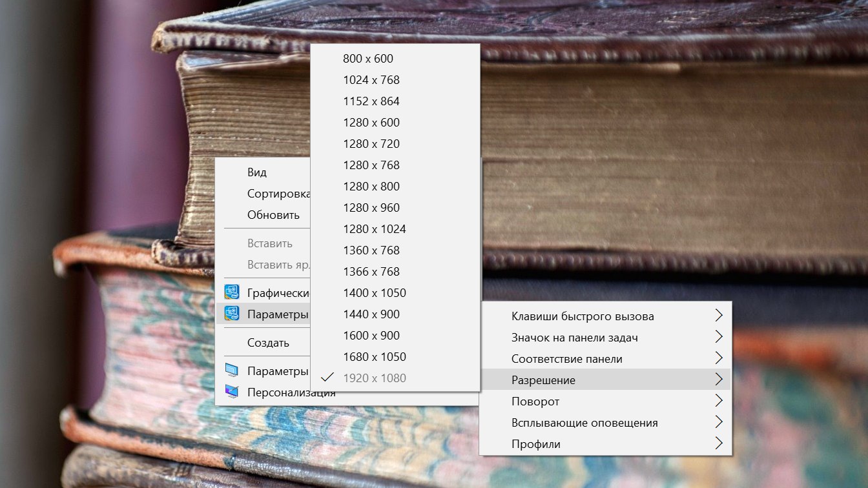Select the 1360 x 768 resolution

pyautogui.click(x=395, y=250)
